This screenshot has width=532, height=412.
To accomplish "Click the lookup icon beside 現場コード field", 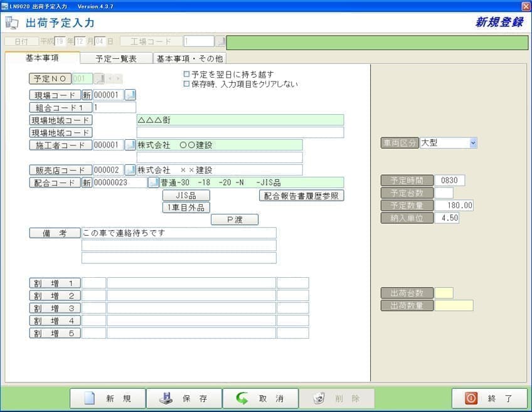I will [x=130, y=95].
